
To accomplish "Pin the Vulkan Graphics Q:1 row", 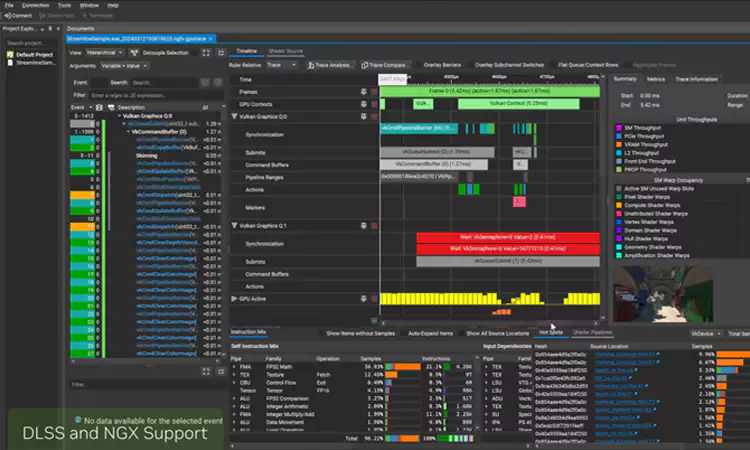I will point(364,226).
